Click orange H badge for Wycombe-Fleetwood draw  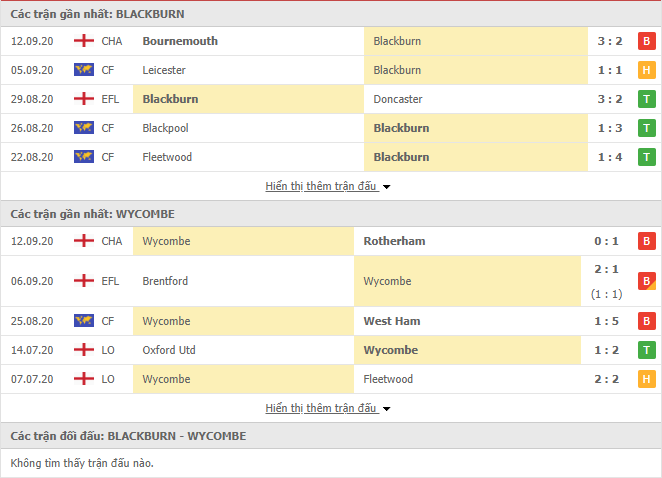(x=646, y=379)
